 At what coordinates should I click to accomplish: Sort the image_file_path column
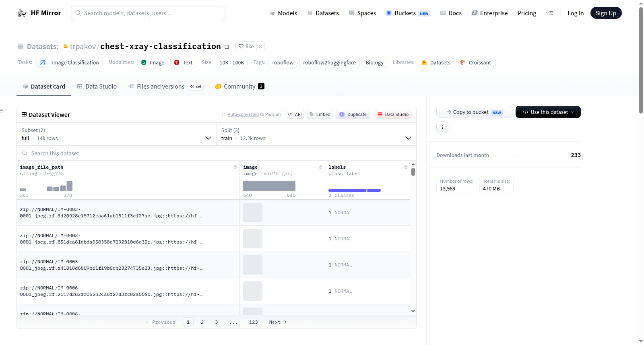point(235,167)
